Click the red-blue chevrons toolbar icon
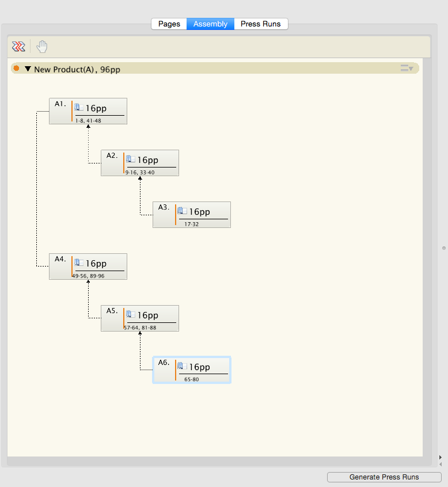 tap(18, 47)
